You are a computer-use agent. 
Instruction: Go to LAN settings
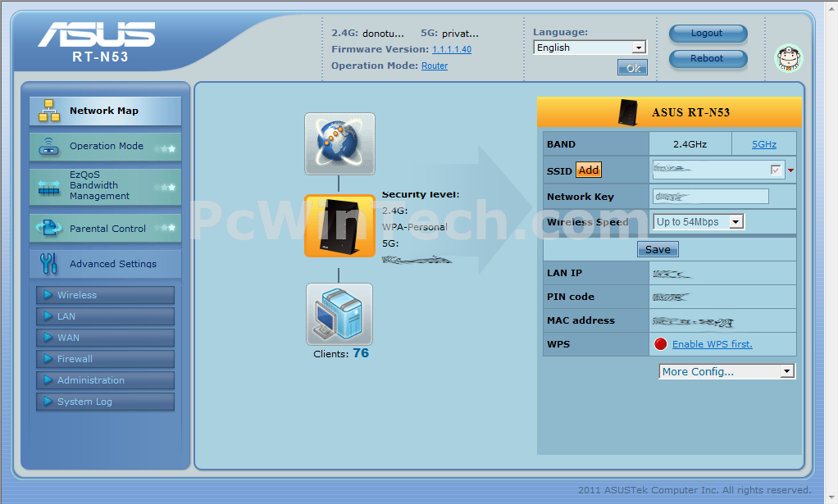click(x=105, y=316)
